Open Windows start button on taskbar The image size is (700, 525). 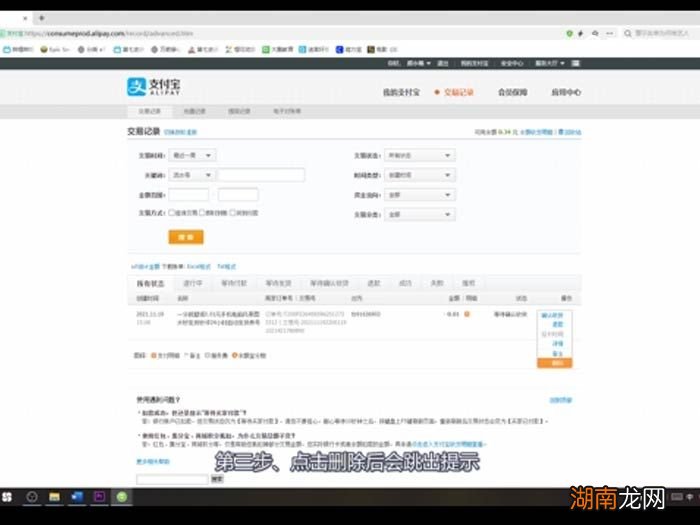pyautogui.click(x=7, y=497)
